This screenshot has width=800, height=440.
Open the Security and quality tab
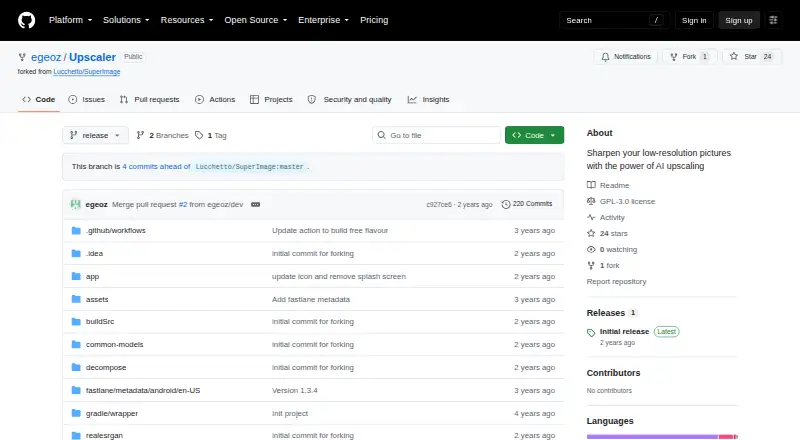tap(349, 100)
